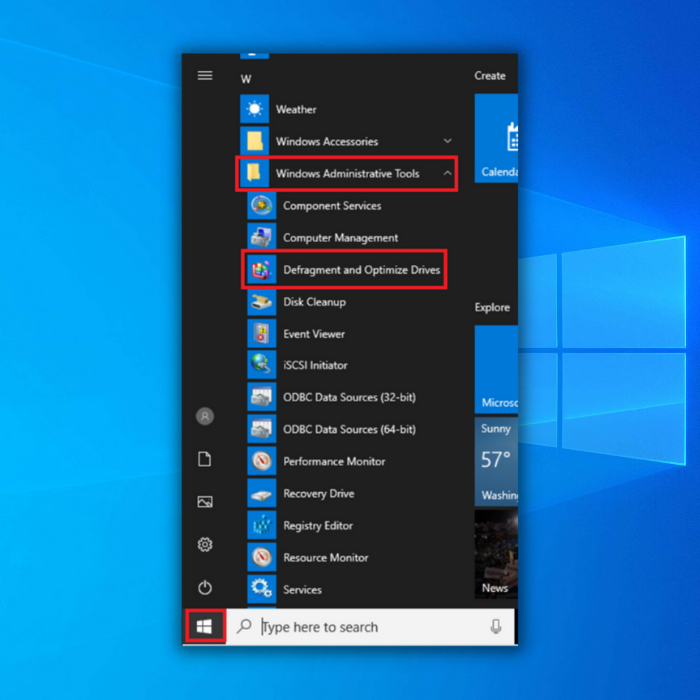Viewport: 700px width, 700px height.
Task: Open iSCSI Initiator by its label
Action: [315, 365]
